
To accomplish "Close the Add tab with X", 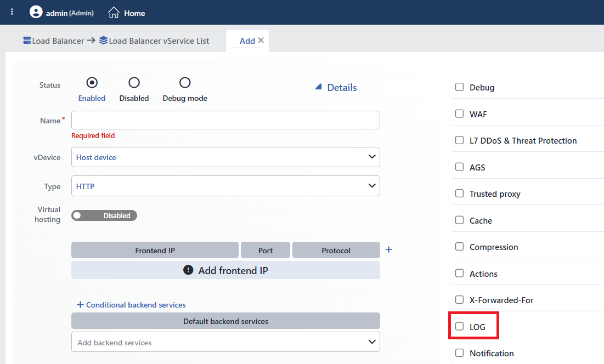I will (261, 40).
